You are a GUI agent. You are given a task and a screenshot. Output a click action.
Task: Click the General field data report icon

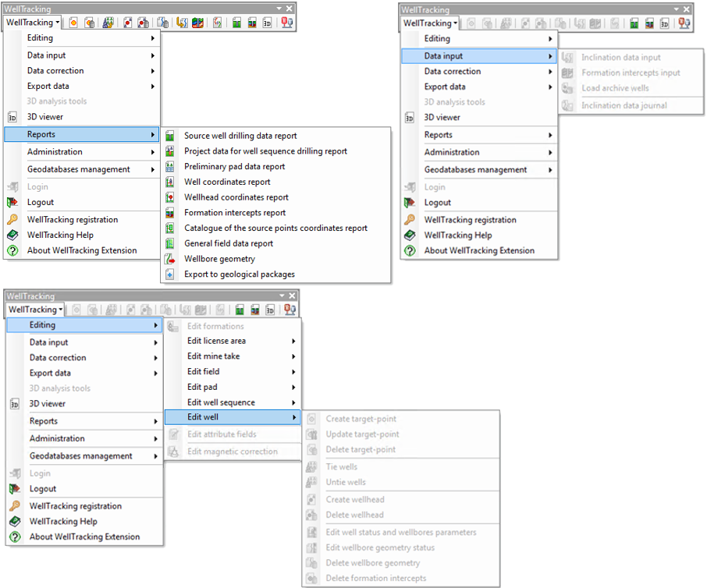[169, 243]
